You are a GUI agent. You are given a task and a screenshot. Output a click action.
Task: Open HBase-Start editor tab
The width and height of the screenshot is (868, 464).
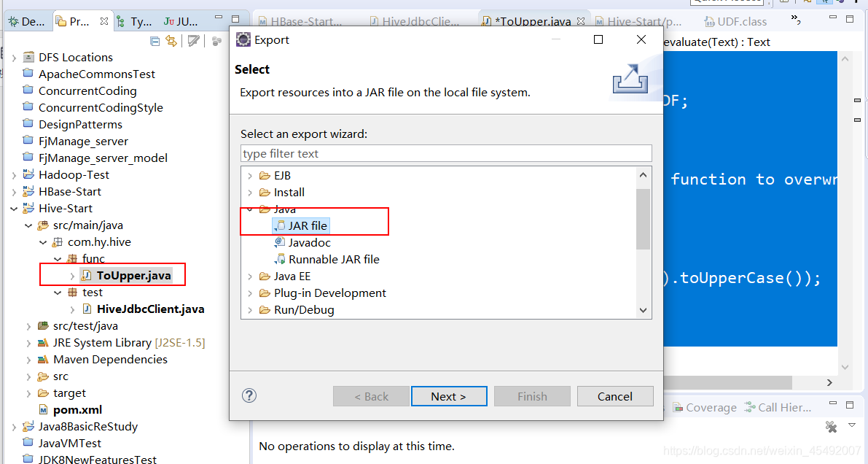click(x=300, y=22)
